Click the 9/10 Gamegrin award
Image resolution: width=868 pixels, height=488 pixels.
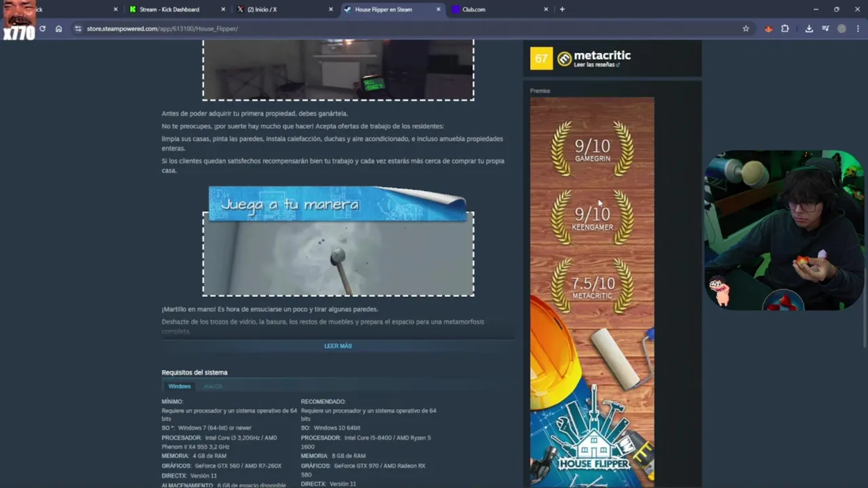(x=592, y=148)
